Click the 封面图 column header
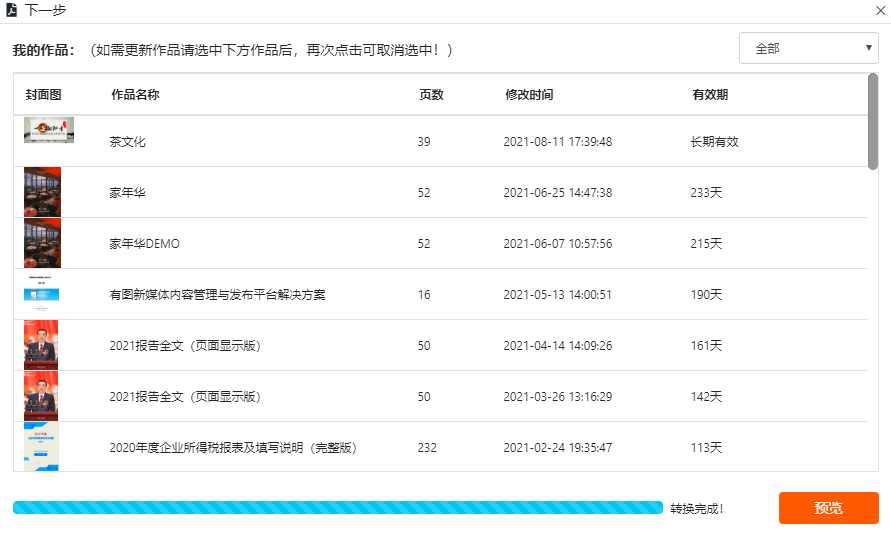Viewport: 891px width, 538px height. [43, 95]
